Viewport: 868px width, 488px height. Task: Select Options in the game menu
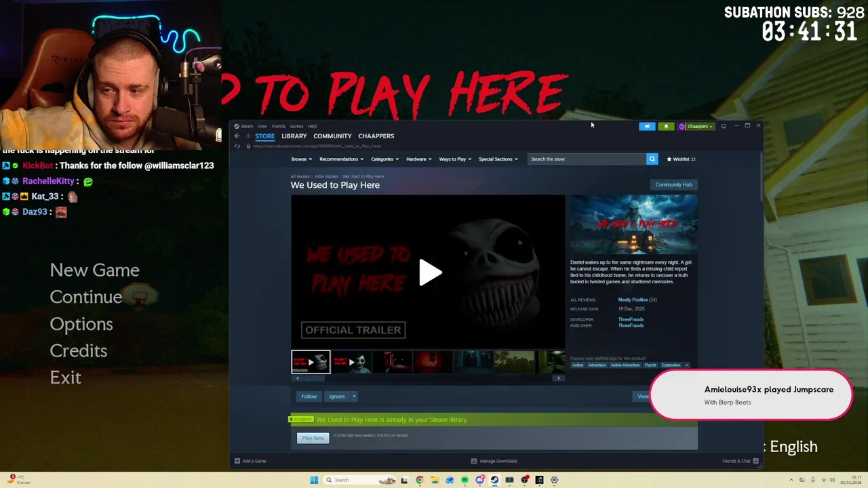81,324
